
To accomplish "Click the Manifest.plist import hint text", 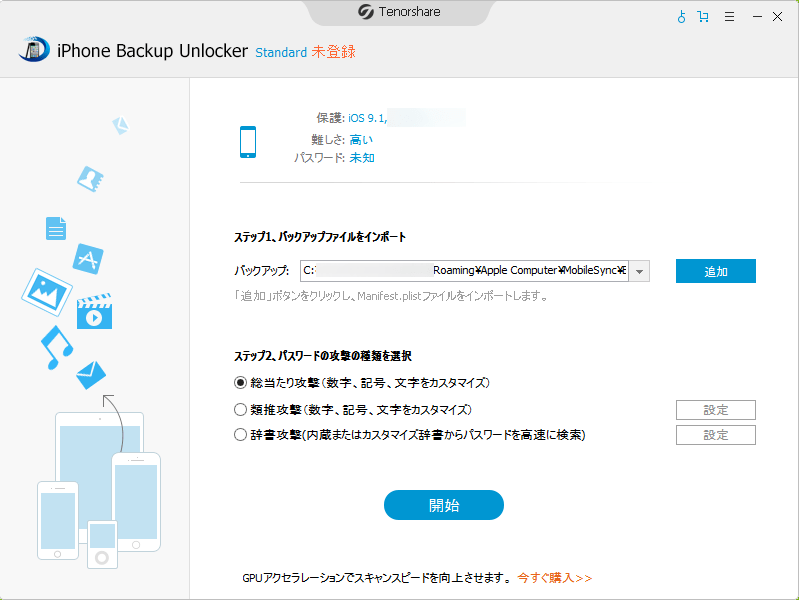I will point(391,296).
